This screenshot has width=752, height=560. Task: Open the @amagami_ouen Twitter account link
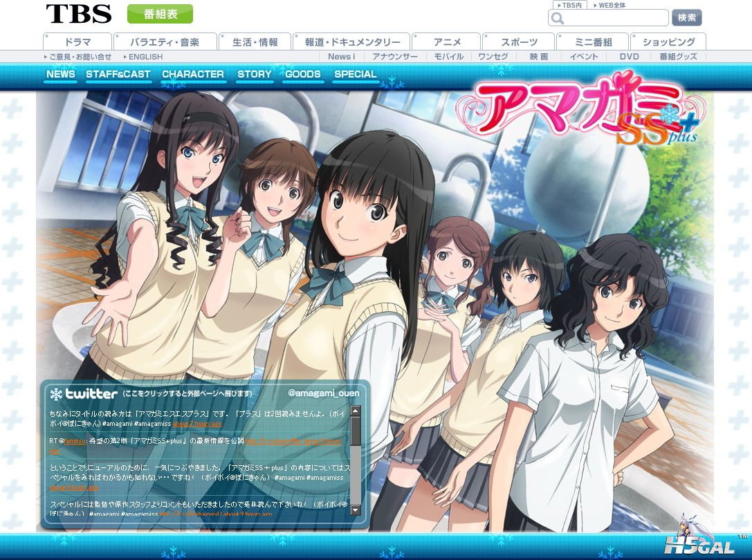pyautogui.click(x=323, y=393)
